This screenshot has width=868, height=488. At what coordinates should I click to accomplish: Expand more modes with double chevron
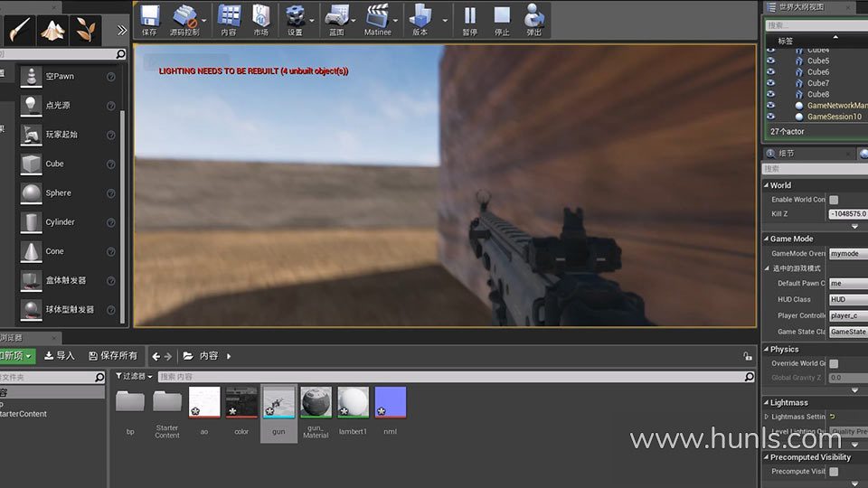click(122, 31)
